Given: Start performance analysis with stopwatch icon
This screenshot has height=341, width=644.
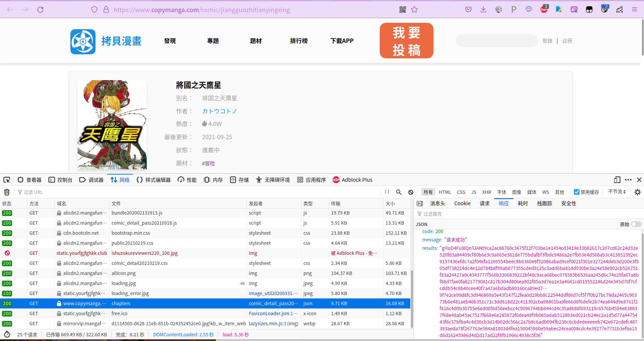Looking at the screenshot, I should [7, 334].
